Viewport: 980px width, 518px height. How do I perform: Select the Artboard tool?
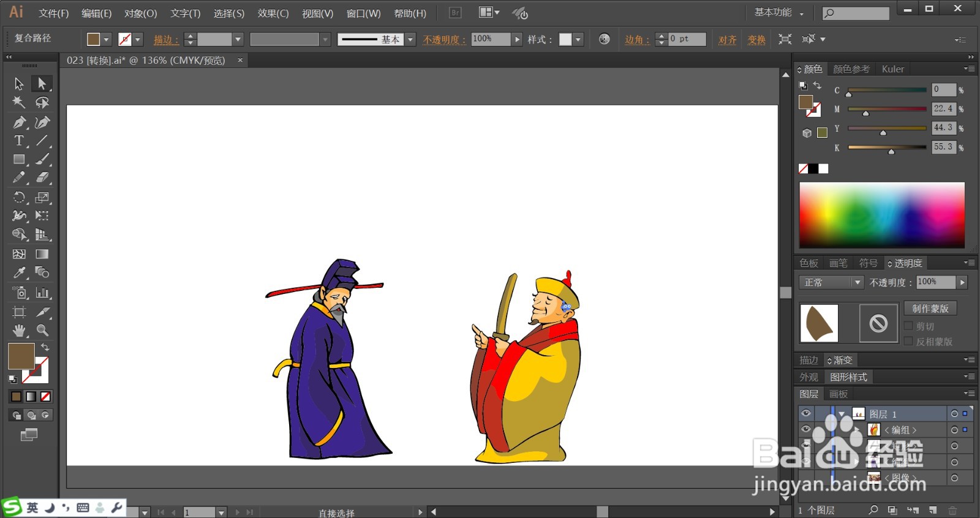pos(19,312)
